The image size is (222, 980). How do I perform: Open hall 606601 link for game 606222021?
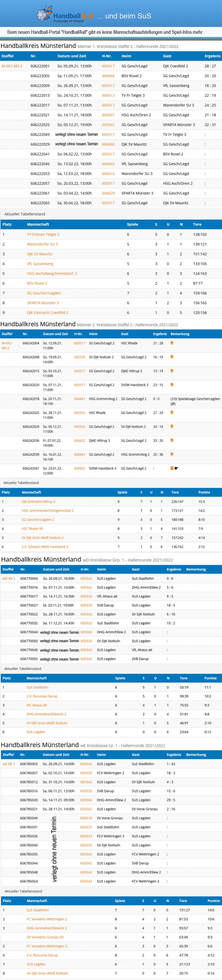coord(108,115)
